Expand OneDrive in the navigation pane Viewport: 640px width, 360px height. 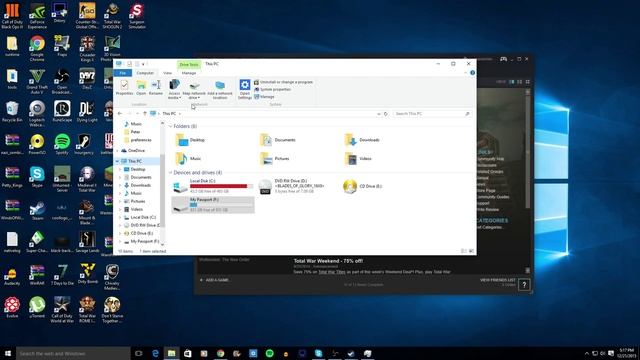click(x=118, y=151)
